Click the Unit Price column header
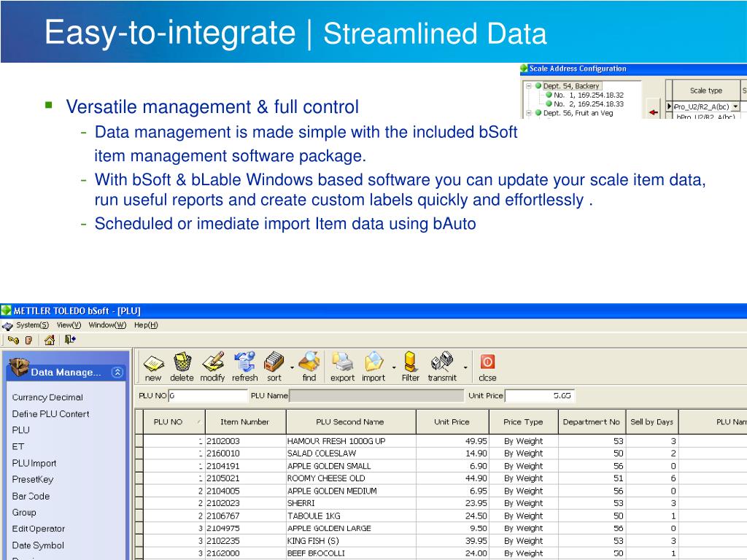The image size is (747, 560). (x=452, y=422)
